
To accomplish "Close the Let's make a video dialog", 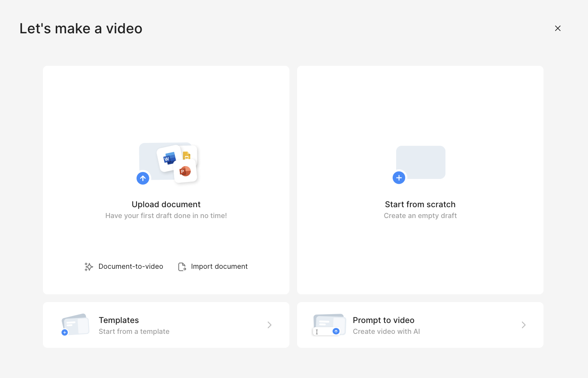I will (558, 28).
